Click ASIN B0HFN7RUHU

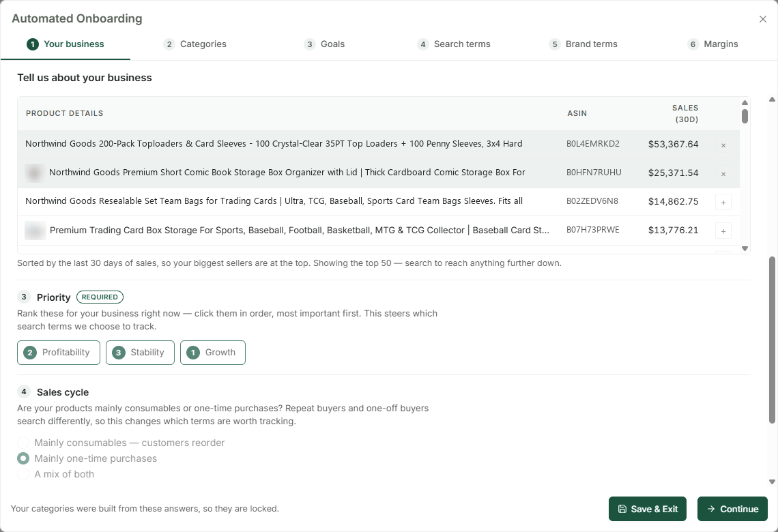coord(594,173)
